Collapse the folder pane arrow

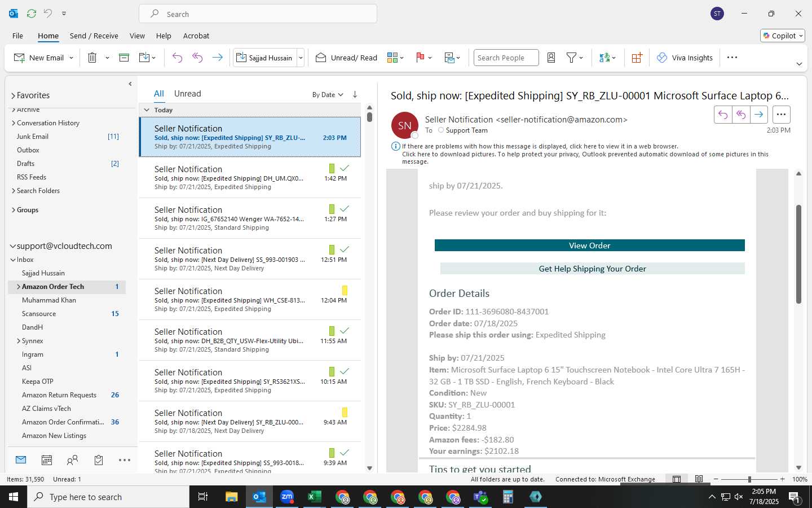[130, 84]
